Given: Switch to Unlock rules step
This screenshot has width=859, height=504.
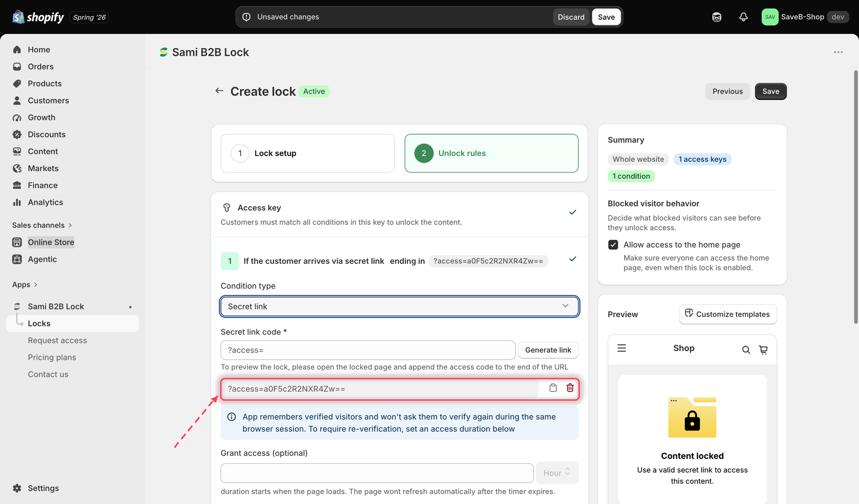Looking at the screenshot, I should click(x=491, y=153).
